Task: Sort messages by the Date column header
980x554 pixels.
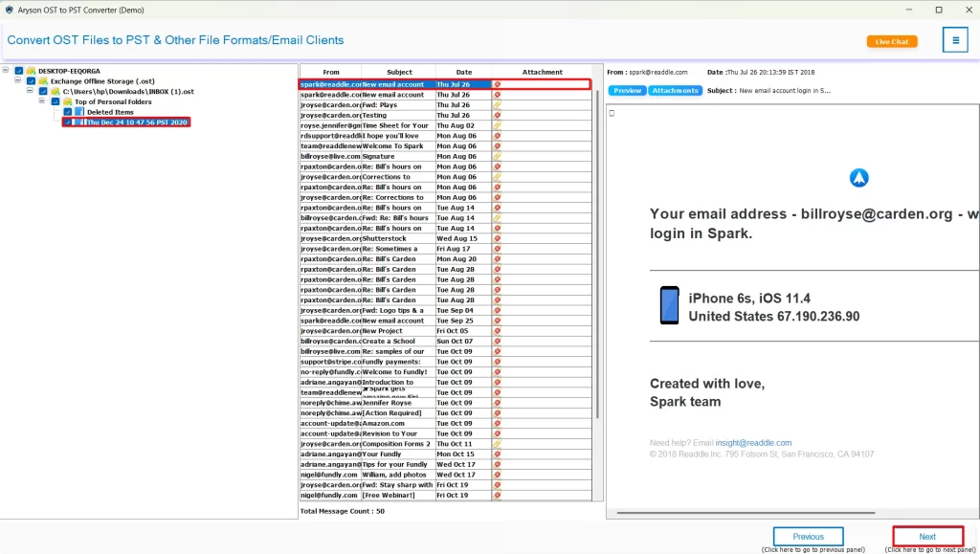Action: (463, 71)
